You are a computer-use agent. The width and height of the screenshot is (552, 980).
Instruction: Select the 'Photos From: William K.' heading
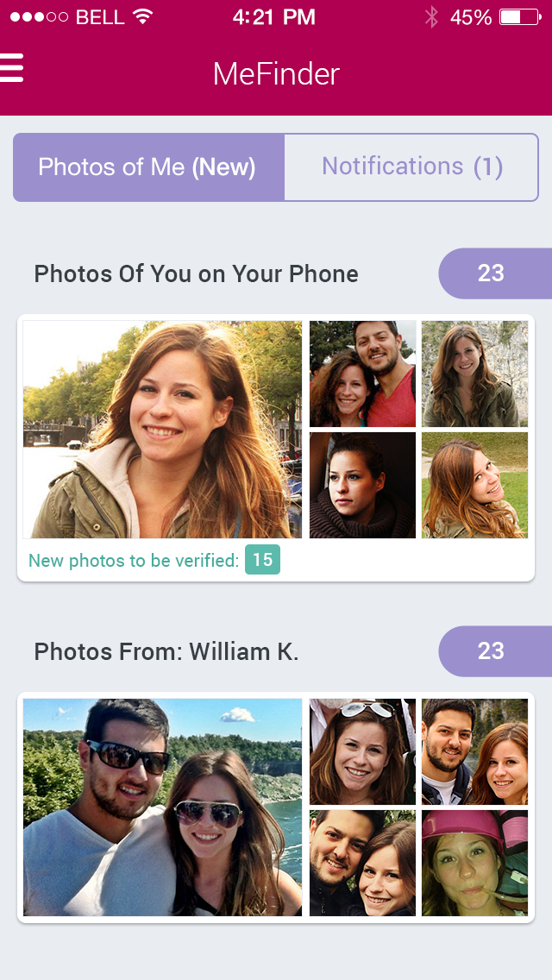click(166, 651)
